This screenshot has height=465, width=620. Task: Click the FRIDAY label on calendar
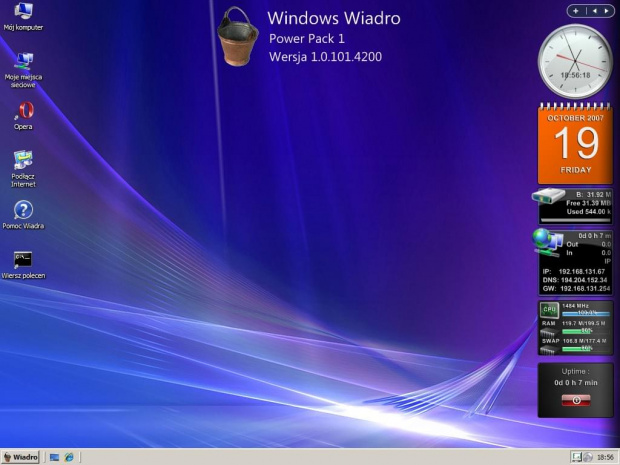point(575,170)
